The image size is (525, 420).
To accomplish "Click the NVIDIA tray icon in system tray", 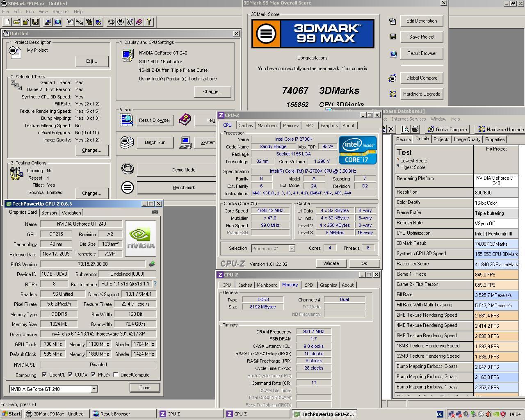I will [495, 414].
